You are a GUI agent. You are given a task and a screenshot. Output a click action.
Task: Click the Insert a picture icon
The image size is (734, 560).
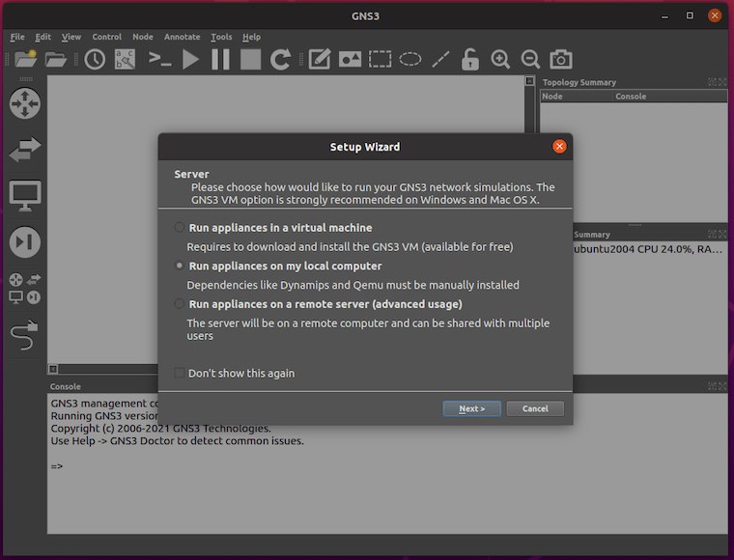350,60
